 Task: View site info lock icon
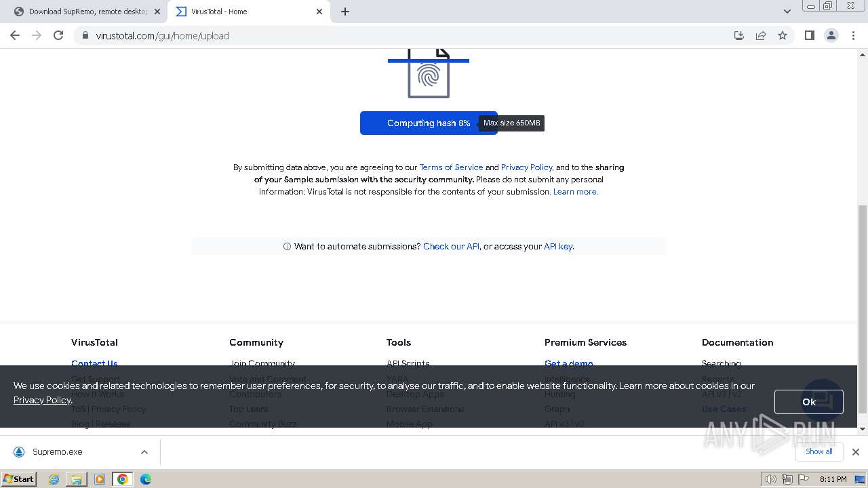tap(85, 35)
